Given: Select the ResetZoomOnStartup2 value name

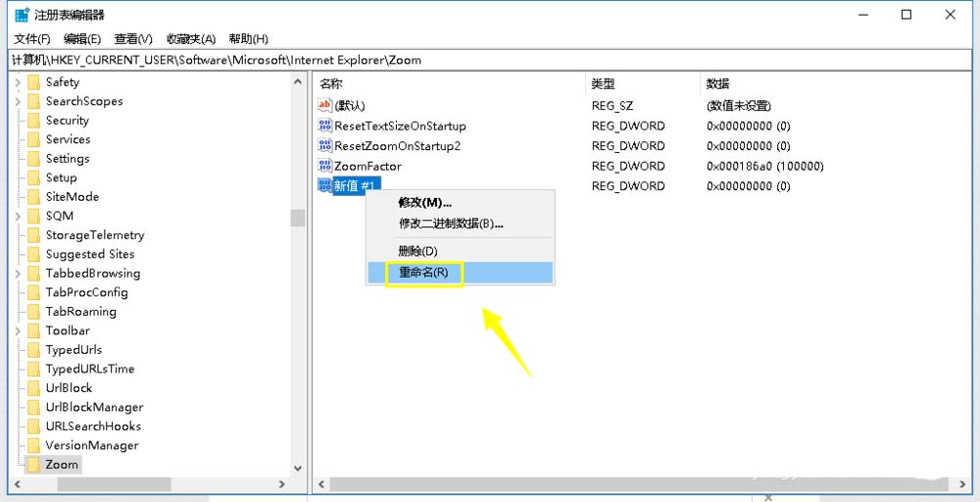Looking at the screenshot, I should [398, 146].
